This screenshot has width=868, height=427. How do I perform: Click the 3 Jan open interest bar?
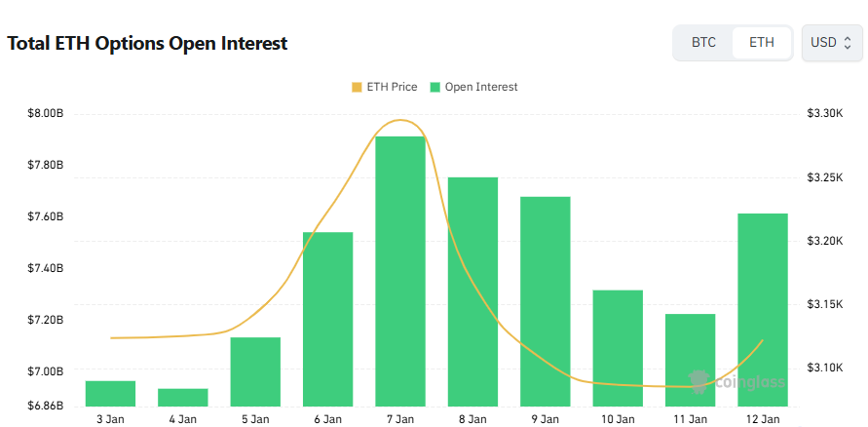click(x=110, y=393)
